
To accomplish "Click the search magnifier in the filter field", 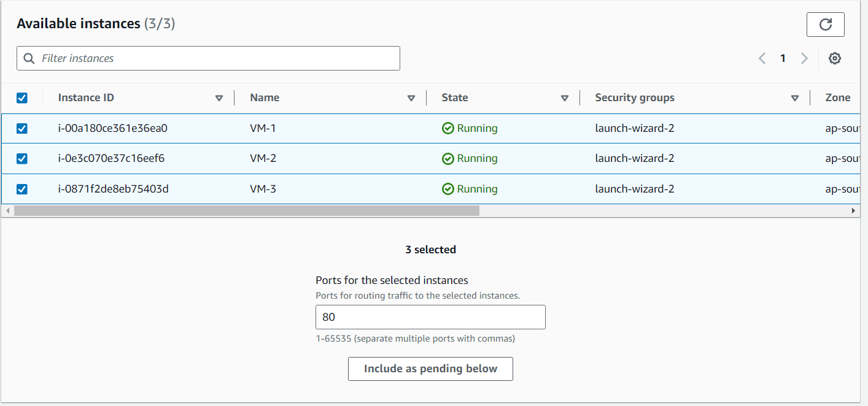I will coord(29,58).
